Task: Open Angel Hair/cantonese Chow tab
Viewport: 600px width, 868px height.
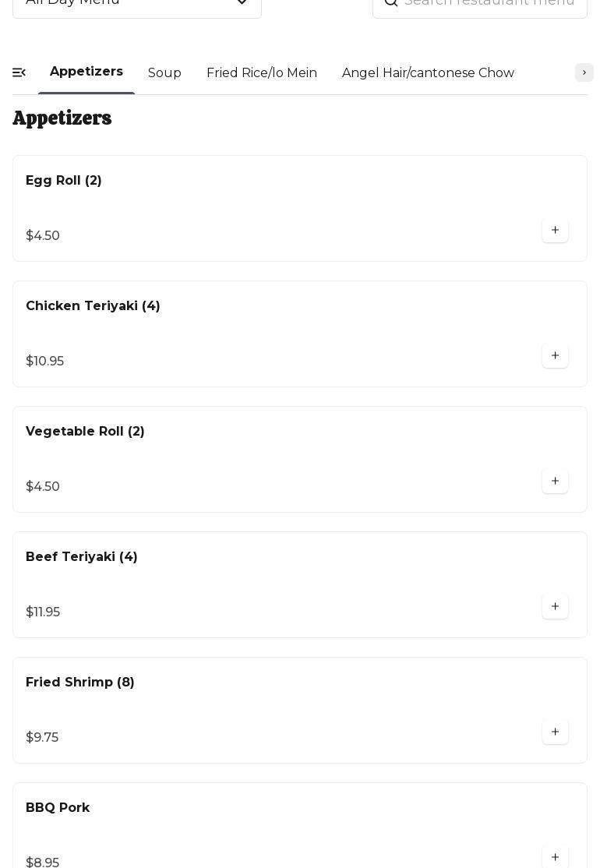Action: [x=428, y=73]
